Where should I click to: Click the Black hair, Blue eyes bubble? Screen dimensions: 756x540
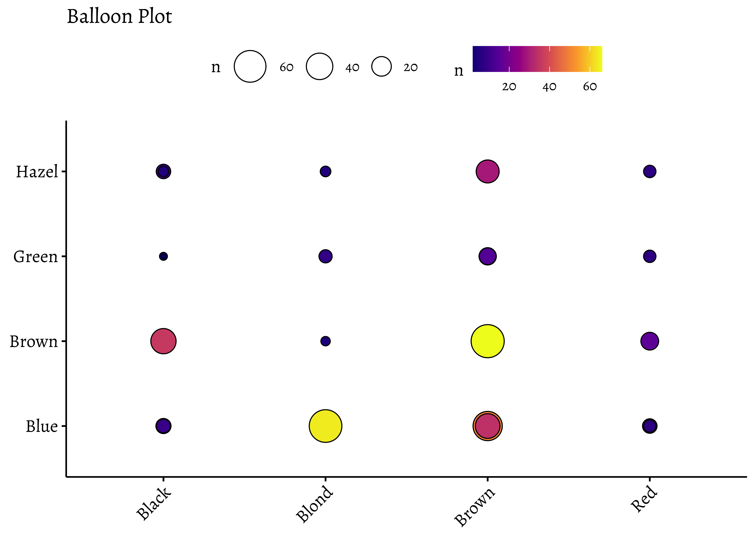pyautogui.click(x=163, y=426)
